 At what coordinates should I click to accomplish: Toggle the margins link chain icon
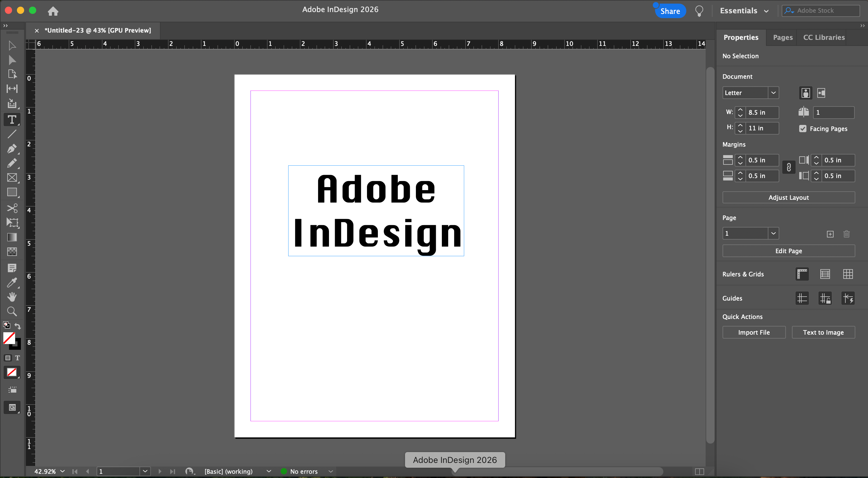click(789, 167)
